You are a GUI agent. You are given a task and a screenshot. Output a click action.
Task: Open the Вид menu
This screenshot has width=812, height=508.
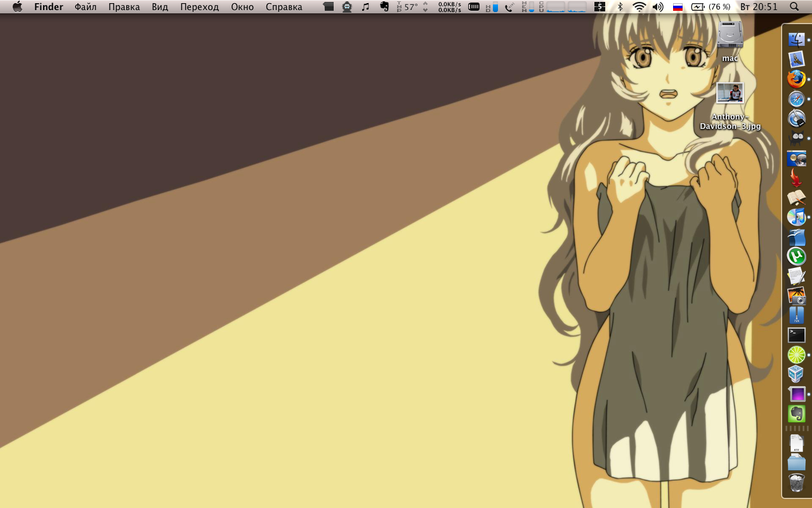click(x=160, y=7)
